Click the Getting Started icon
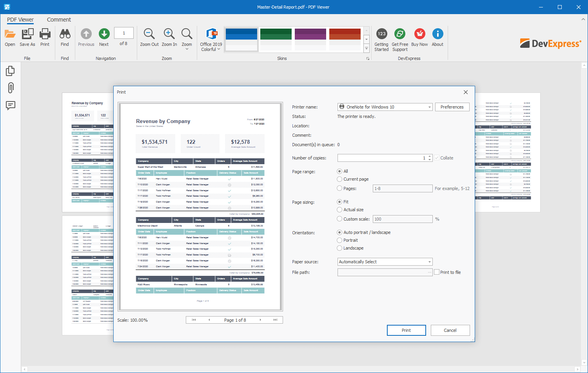This screenshot has height=373, width=588. (381, 34)
